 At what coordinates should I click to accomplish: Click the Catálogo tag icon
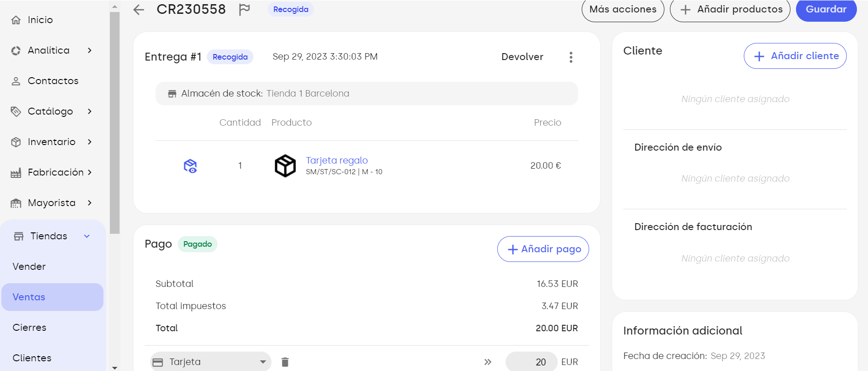pos(16,112)
